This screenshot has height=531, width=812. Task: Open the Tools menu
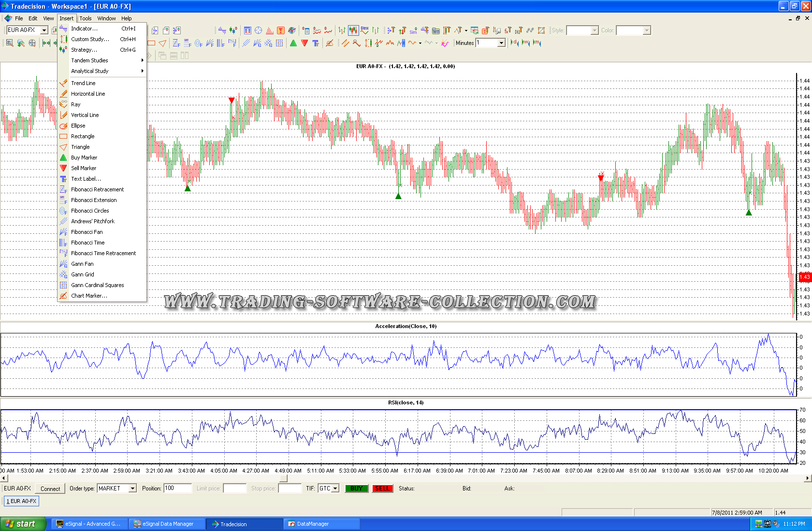pyautogui.click(x=86, y=18)
